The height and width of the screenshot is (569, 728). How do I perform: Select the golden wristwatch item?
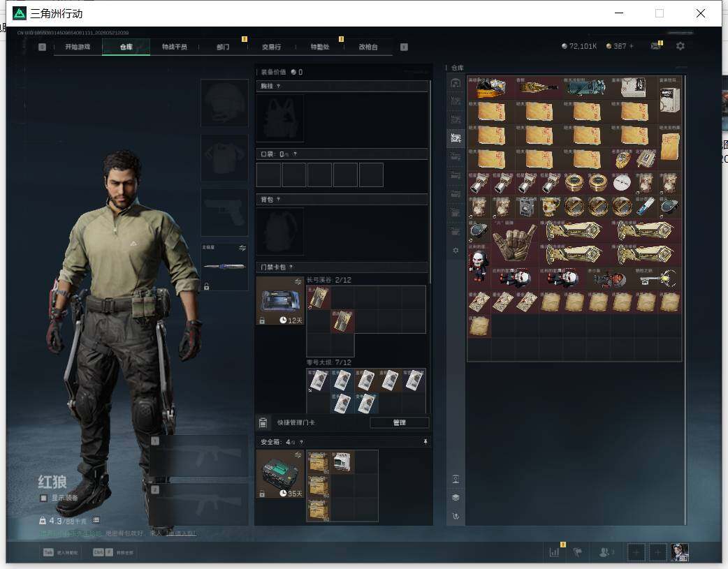[x=622, y=159]
